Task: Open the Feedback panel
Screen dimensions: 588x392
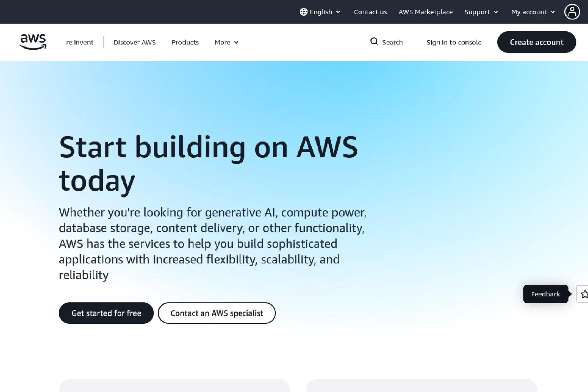Action: tap(545, 294)
